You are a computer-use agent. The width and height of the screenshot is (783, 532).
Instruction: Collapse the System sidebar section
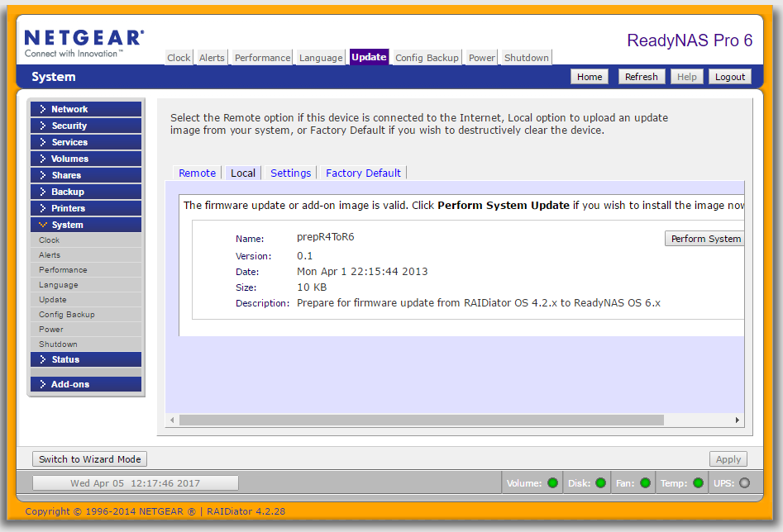point(86,225)
